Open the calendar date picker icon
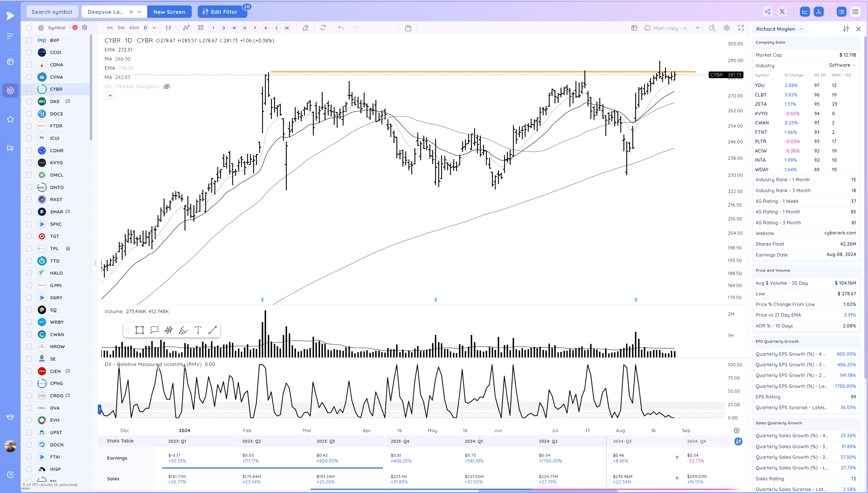The height and width of the screenshot is (493, 868). (408, 28)
